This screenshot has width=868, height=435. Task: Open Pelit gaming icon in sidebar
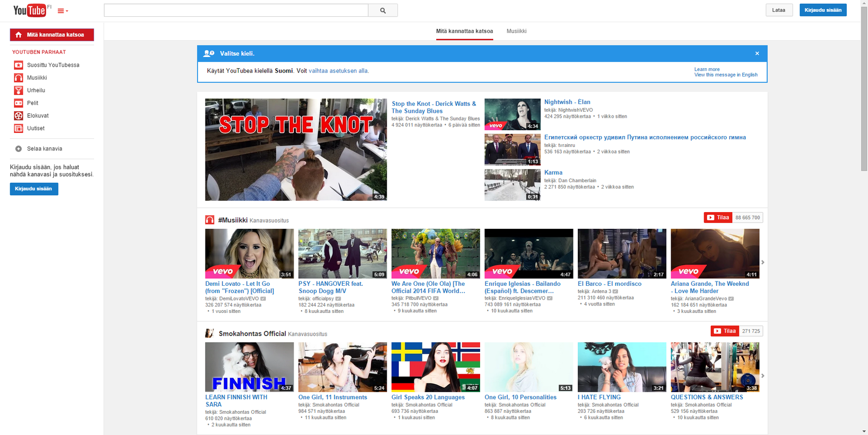coord(18,103)
